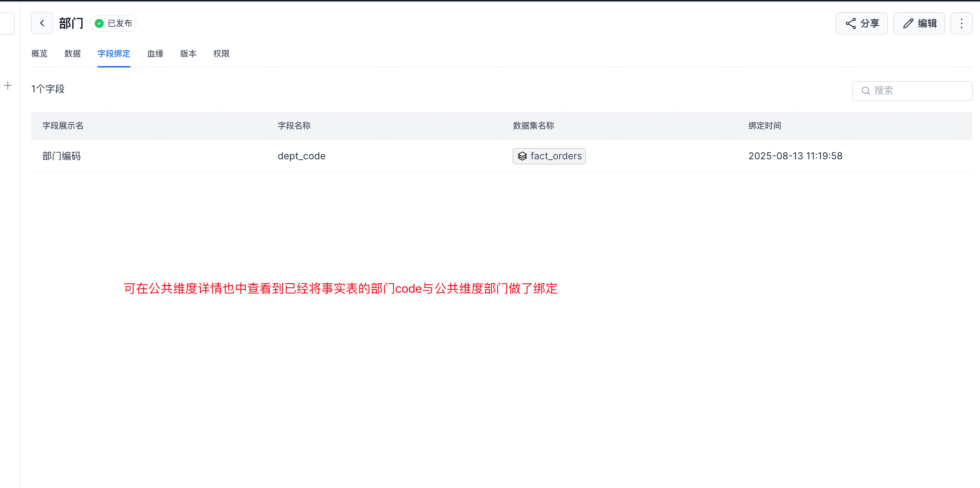Switch to the 权限 tab
The image size is (980, 488).
coord(221,54)
